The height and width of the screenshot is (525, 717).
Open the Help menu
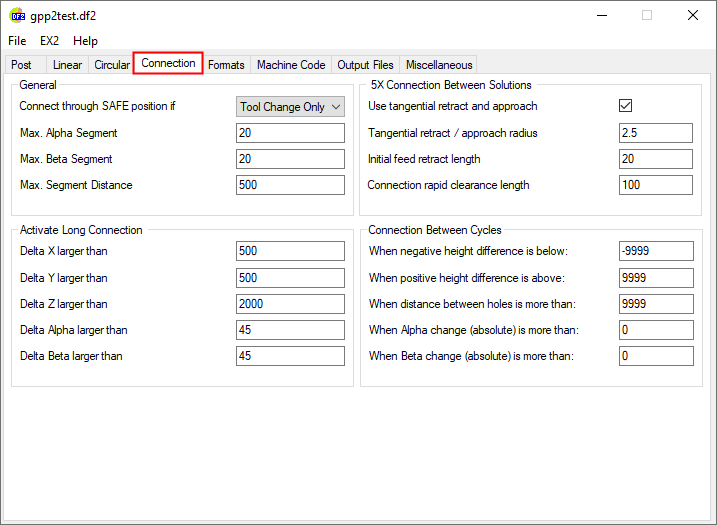86,41
